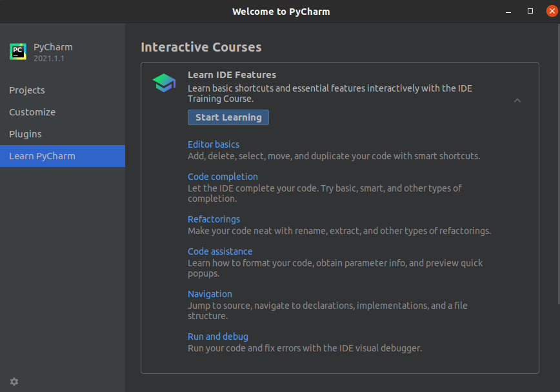Viewport: 560px width, 392px height.
Task: Close the Welcome to PyCharm window
Action: pos(552,12)
